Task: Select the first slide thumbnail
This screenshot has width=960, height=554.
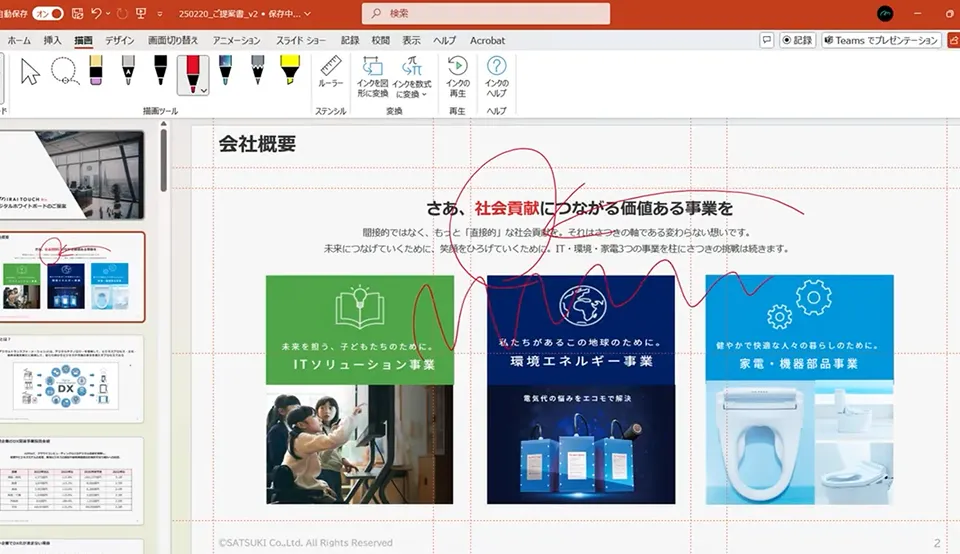Action: pyautogui.click(x=72, y=174)
